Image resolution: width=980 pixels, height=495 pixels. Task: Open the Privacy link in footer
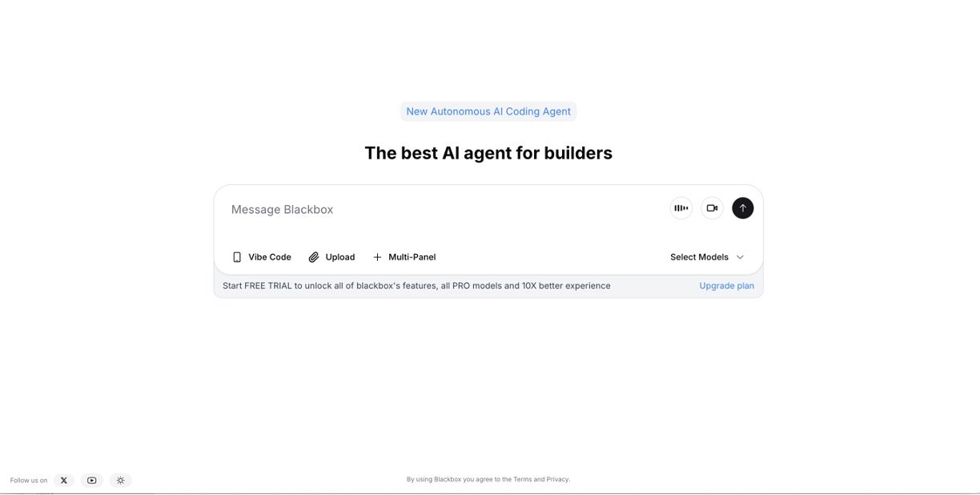(x=557, y=480)
